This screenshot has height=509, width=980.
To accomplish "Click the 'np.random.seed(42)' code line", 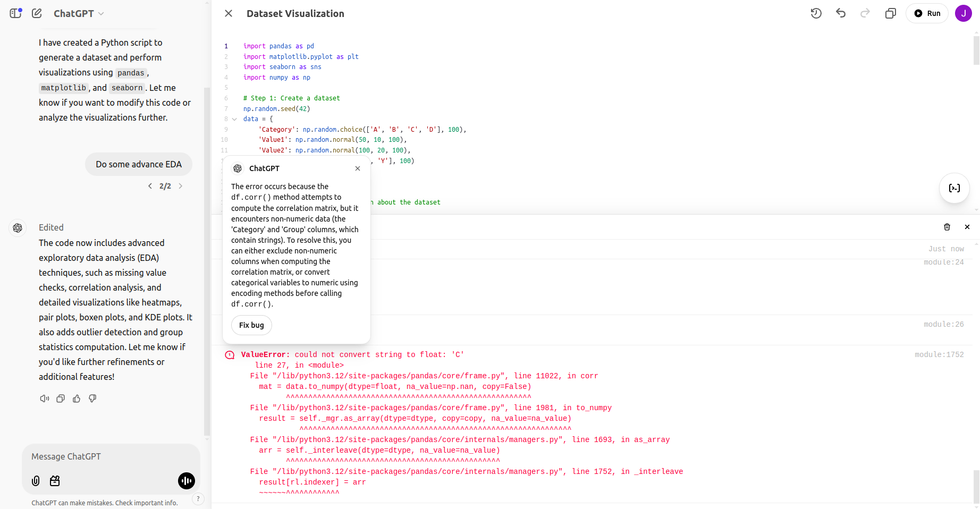I will [277, 109].
